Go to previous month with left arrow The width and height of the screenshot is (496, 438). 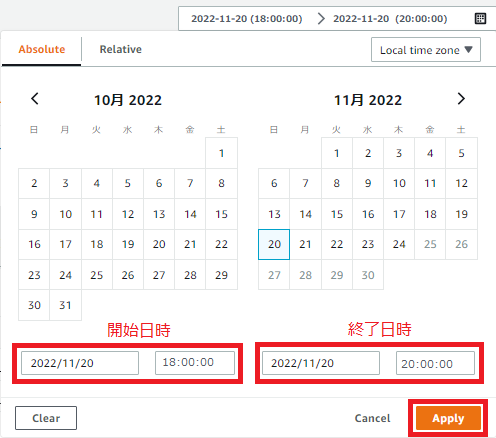[35, 99]
